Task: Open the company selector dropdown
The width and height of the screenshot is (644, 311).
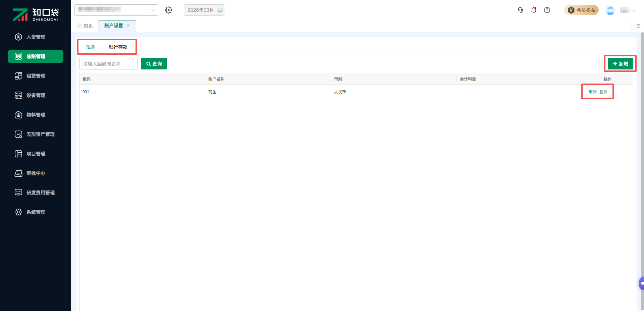Action: tap(116, 10)
